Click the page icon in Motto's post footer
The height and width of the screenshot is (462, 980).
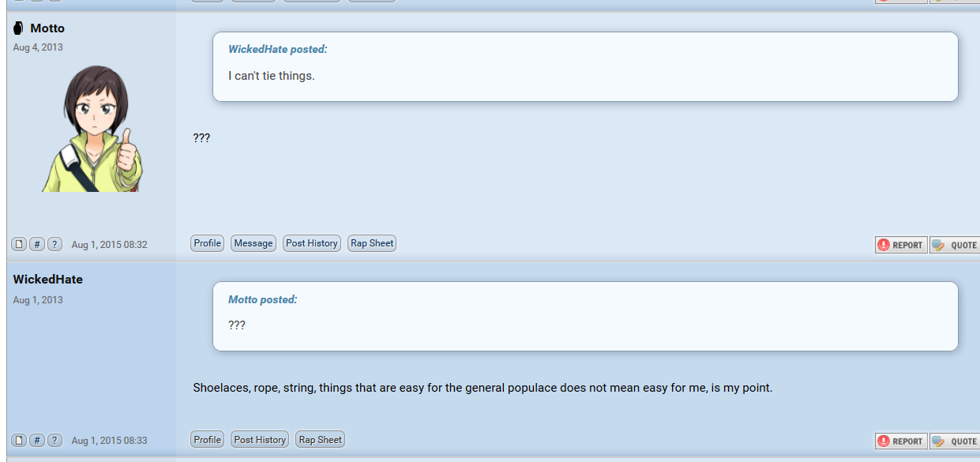(x=19, y=244)
